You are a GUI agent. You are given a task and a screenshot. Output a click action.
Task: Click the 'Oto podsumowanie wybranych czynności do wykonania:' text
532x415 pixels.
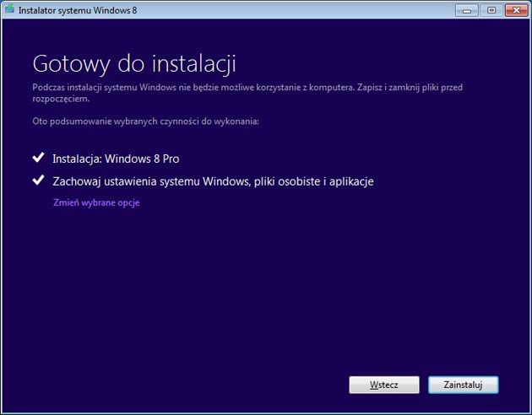pos(145,121)
